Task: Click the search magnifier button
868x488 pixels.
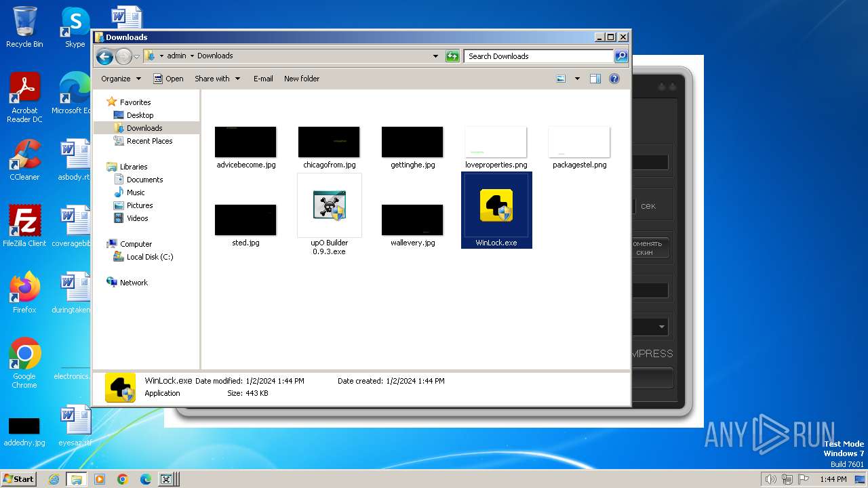Action: pos(620,56)
